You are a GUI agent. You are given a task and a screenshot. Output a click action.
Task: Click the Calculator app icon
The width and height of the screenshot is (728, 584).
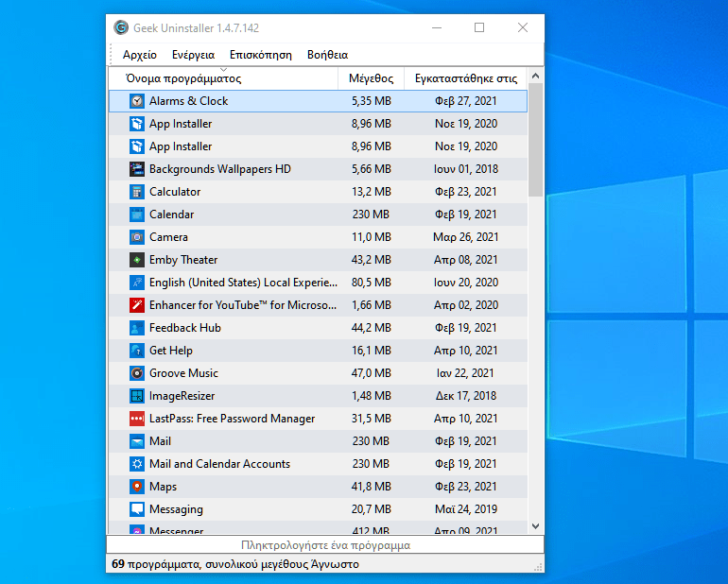pos(136,192)
